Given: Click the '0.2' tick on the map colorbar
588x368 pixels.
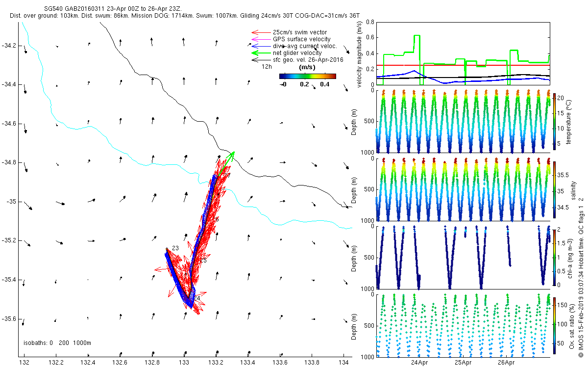Looking at the screenshot, I should tap(304, 84).
